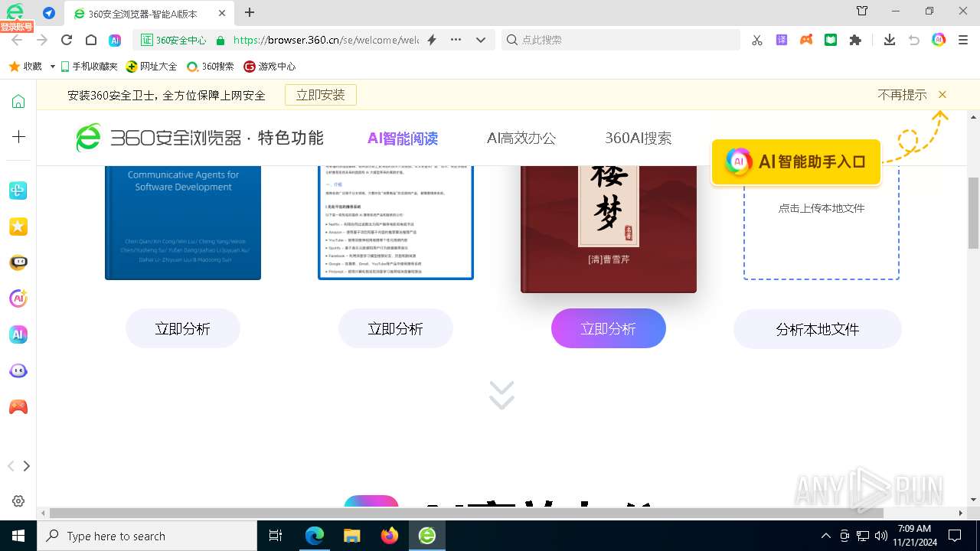Click the double chevron down arrow

501,395
